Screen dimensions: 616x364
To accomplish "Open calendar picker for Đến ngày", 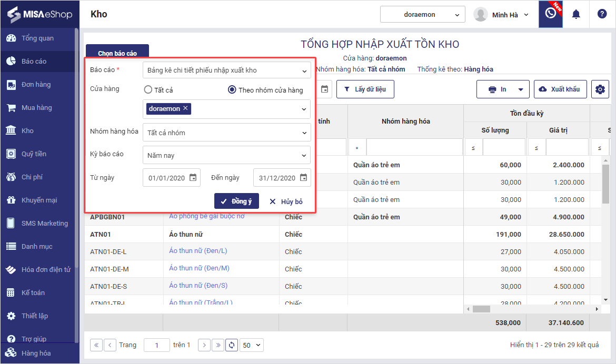I will (x=303, y=178).
